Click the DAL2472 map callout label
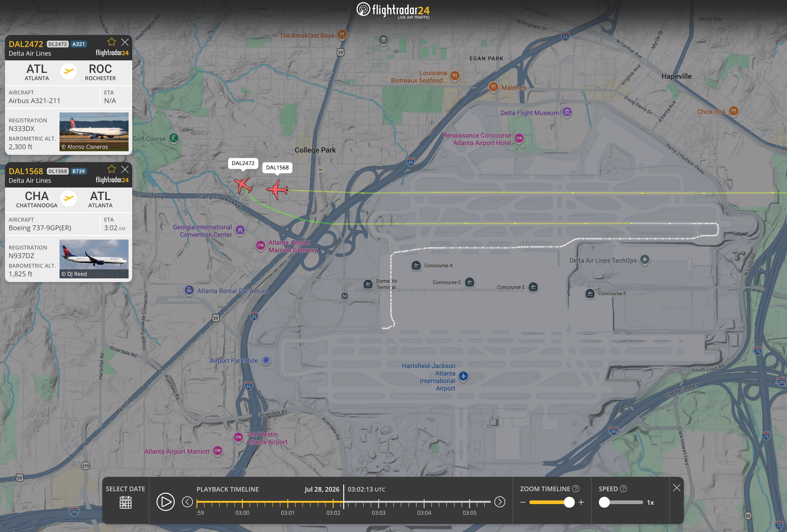The width and height of the screenshot is (787, 532). click(243, 163)
